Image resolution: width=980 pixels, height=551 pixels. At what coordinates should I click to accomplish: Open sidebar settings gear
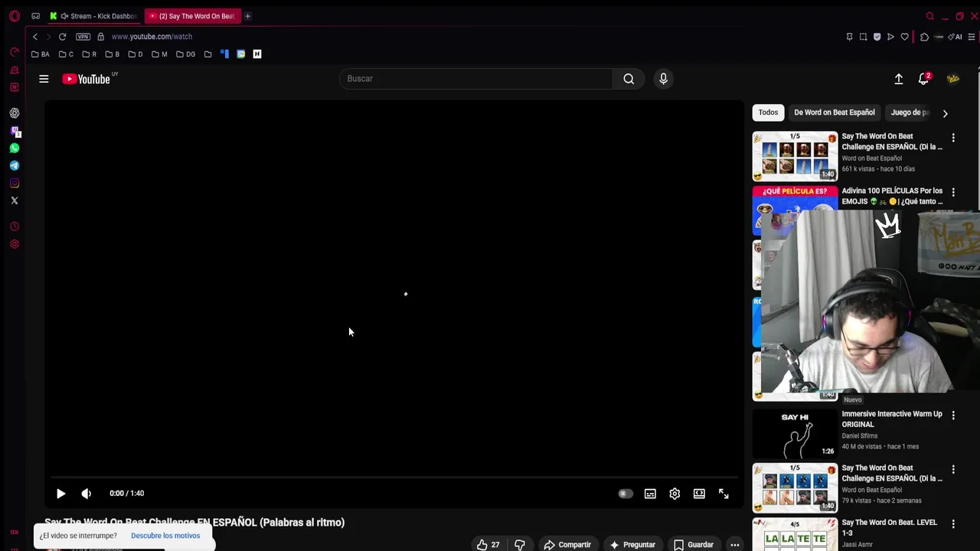point(15,245)
